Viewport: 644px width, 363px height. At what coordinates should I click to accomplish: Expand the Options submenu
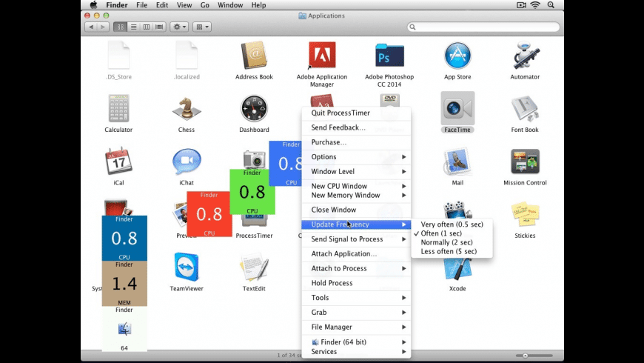356,156
